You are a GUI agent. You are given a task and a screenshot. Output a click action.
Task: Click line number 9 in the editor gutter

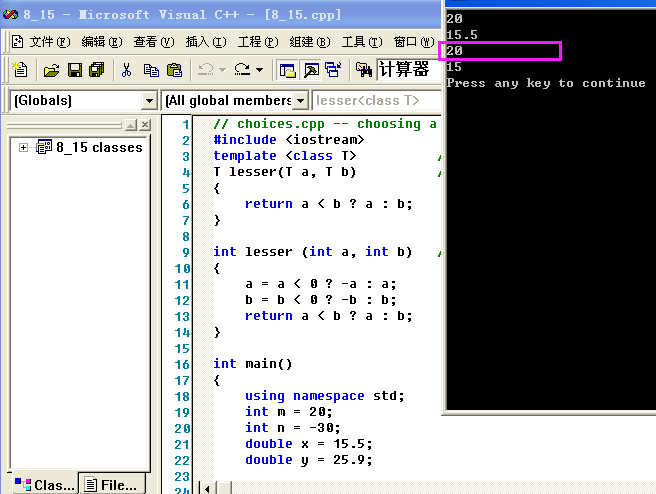tap(185, 252)
